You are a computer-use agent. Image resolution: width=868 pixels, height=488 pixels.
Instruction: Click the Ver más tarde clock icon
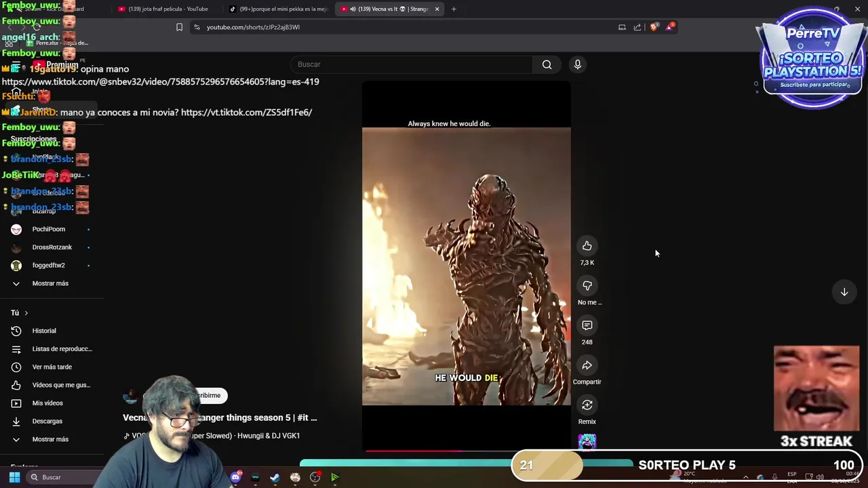coord(16,367)
